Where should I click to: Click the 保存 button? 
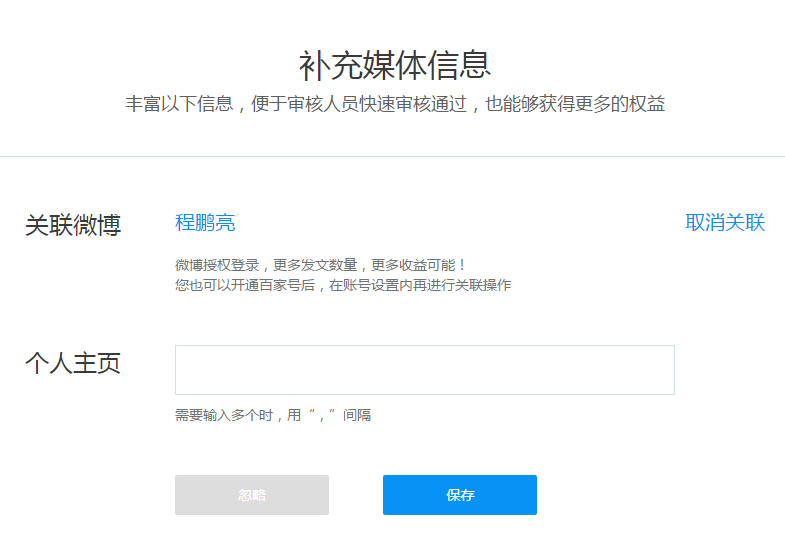pos(459,495)
